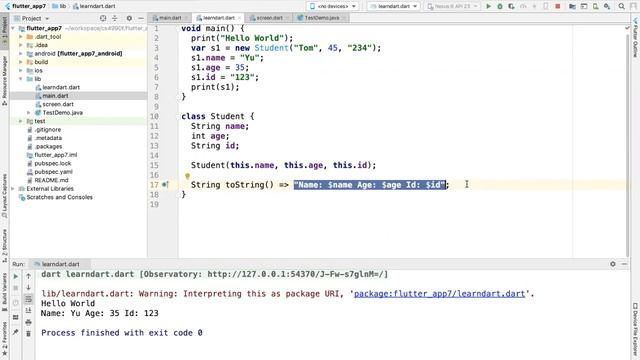This screenshot has height=360, width=640.
Task: Click lightbulb quick-fix icon at line 16
Action: (x=187, y=176)
